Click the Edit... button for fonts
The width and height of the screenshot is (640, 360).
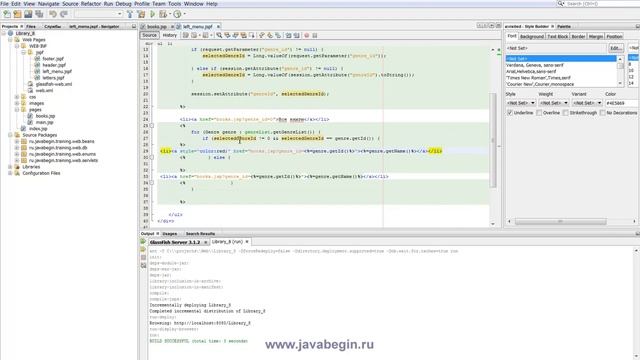[616, 48]
